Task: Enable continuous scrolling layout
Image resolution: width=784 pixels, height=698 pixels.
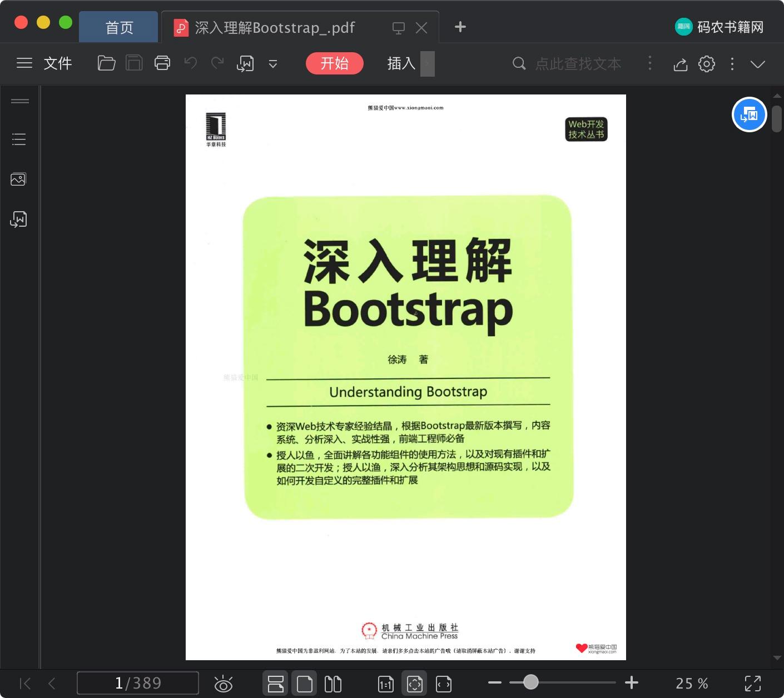Action: (276, 684)
